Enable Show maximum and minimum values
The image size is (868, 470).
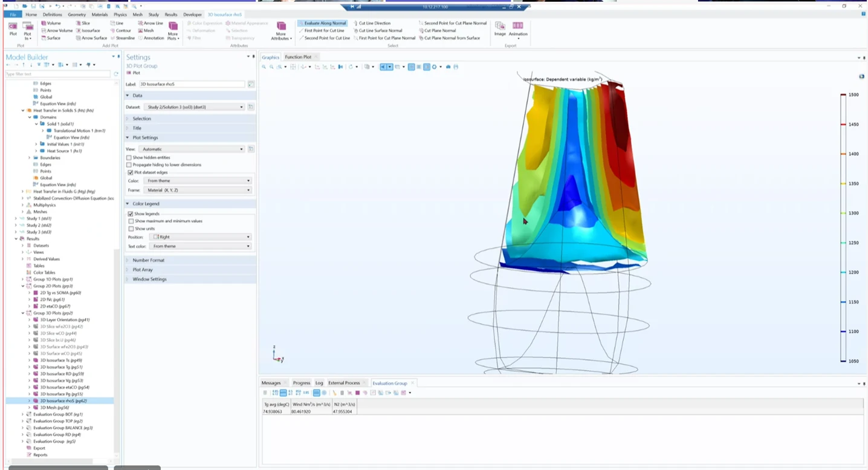tap(131, 221)
